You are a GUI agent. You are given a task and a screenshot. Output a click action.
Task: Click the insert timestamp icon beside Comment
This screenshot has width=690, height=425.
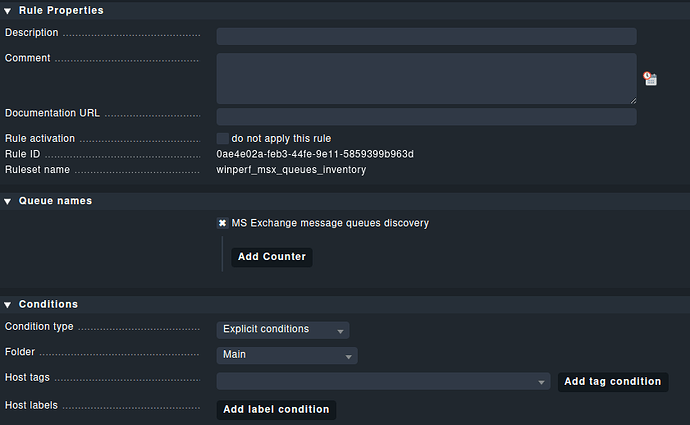650,78
